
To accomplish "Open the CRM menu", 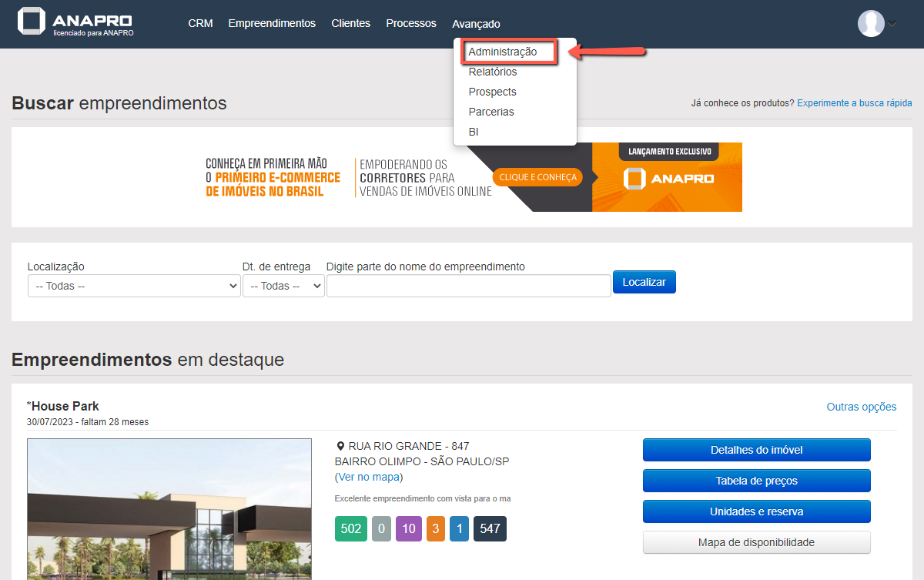I will (200, 23).
